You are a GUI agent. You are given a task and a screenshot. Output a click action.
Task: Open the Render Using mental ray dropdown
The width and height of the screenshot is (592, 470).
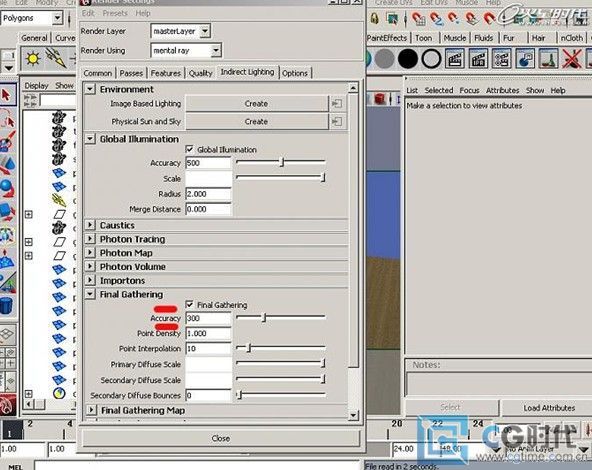coord(216,50)
